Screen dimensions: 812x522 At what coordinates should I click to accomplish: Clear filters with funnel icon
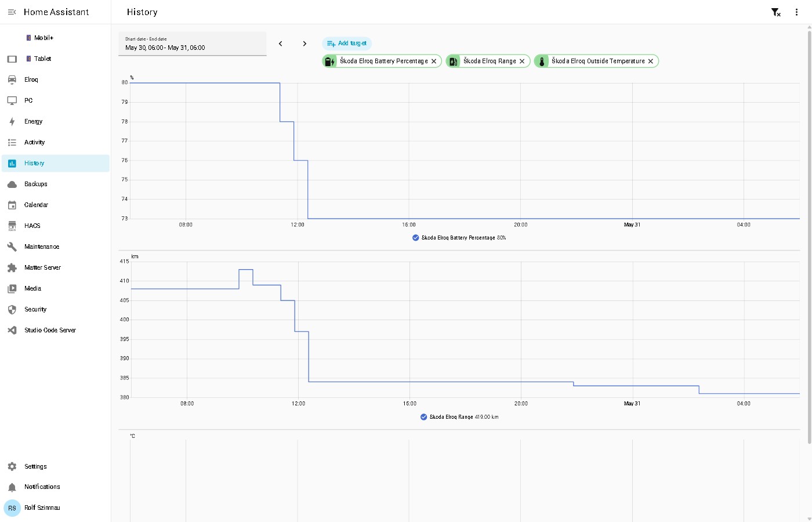(x=775, y=12)
